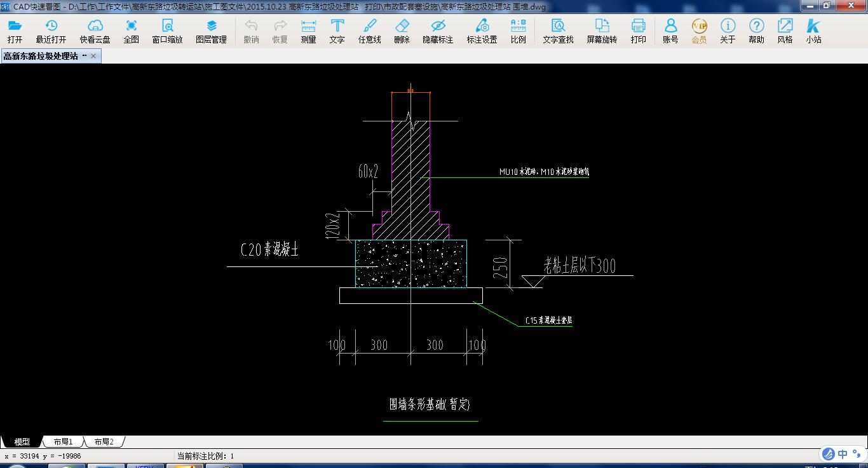Select the text tool (文字)

pos(337,31)
